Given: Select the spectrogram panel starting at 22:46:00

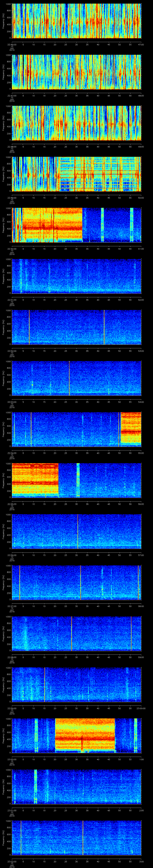Looking at the screenshot, I should click(76, 21).
